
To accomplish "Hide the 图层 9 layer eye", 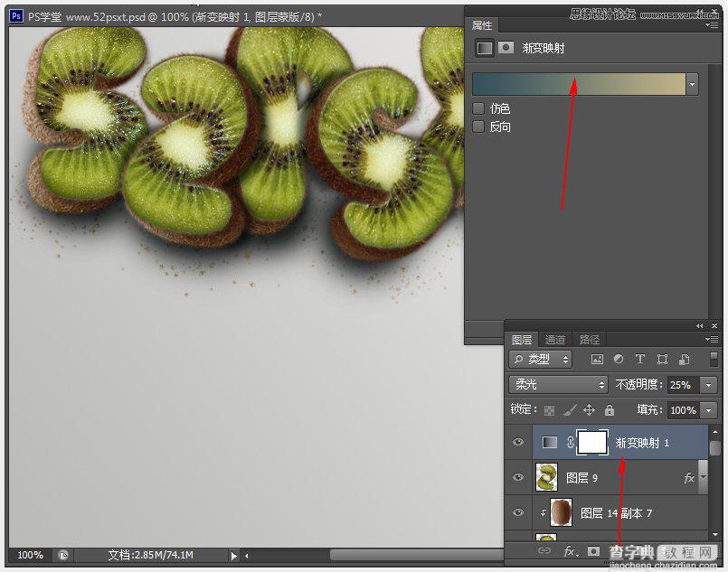I will pos(518,477).
